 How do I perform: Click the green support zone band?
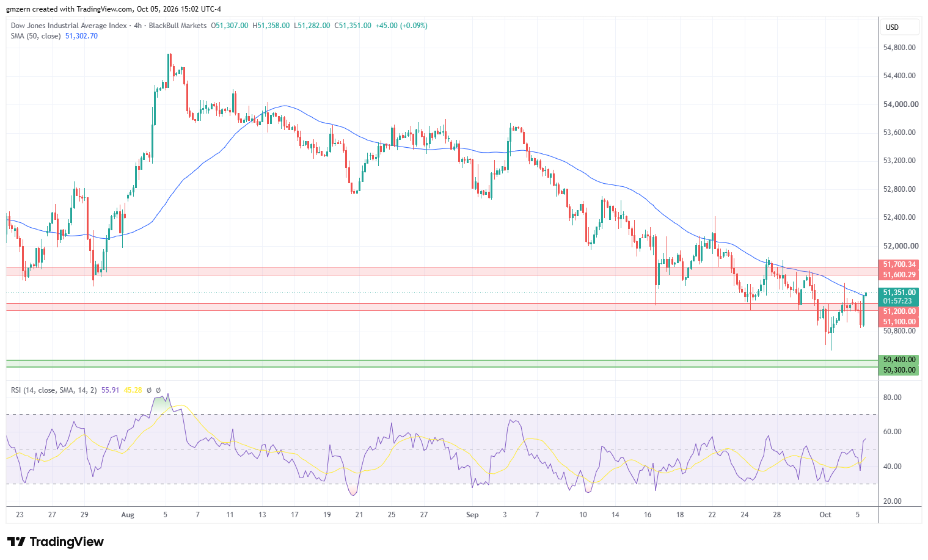[442, 363]
